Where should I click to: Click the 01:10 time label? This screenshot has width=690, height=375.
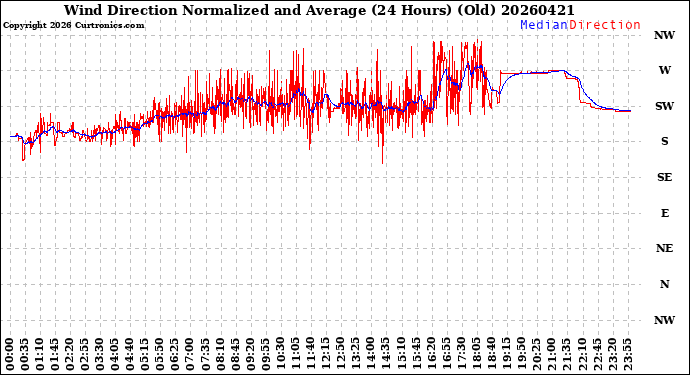40,354
